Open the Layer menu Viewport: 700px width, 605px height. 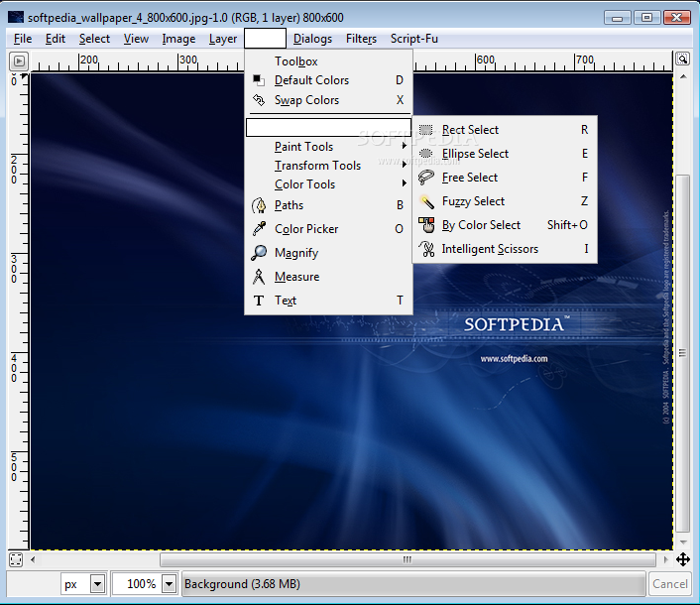(x=223, y=39)
